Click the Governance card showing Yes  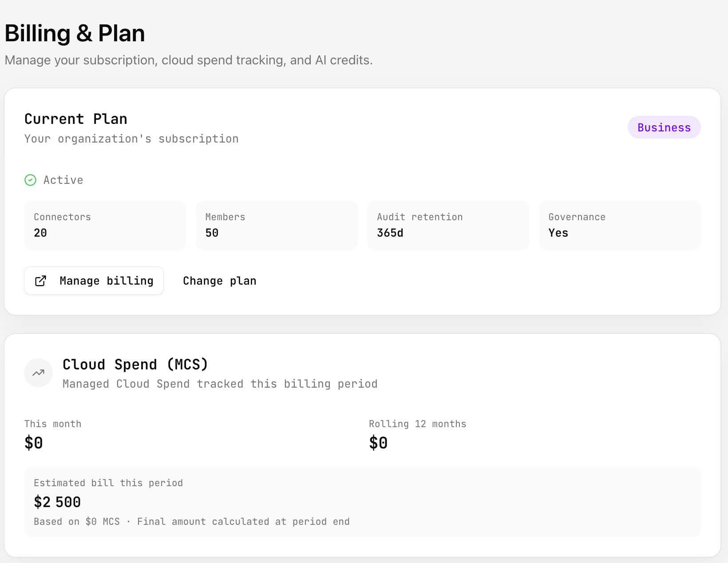click(x=619, y=225)
